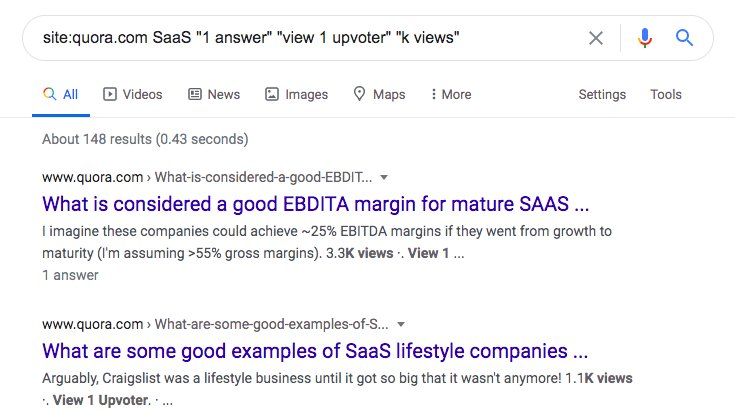This screenshot has height=413, width=735.
Task: Start voice search with the microphone icon
Action: coord(645,38)
